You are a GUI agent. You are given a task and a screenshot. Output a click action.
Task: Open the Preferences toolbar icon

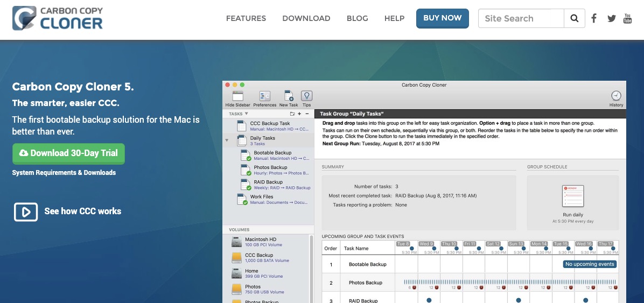pos(265,97)
